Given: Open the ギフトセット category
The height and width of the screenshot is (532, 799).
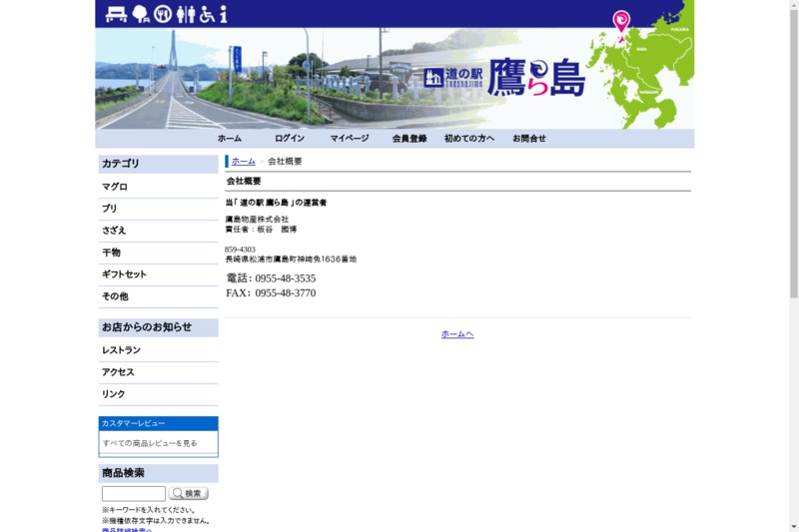Looking at the screenshot, I should (124, 274).
